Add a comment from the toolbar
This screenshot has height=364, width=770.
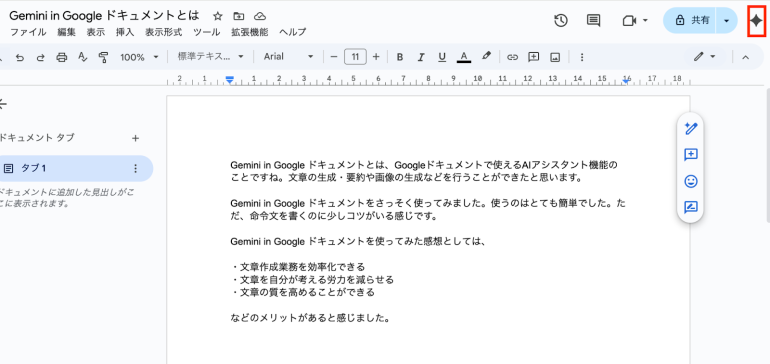coord(533,57)
